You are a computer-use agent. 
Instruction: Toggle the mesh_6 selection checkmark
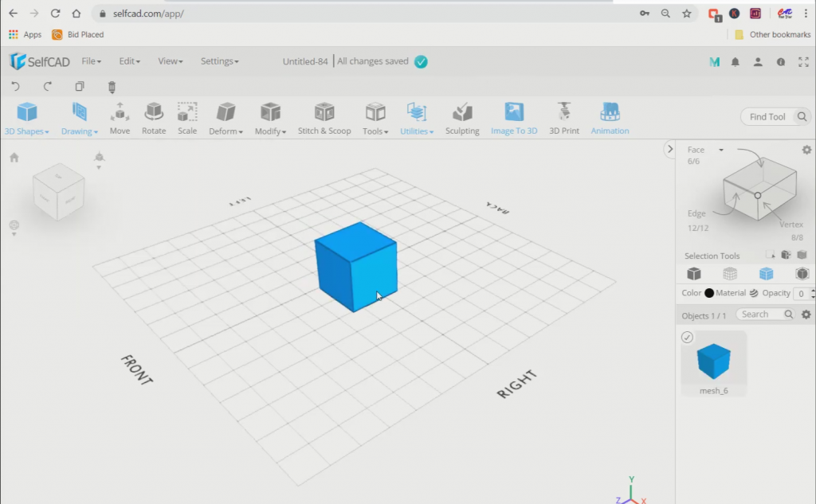click(x=686, y=337)
